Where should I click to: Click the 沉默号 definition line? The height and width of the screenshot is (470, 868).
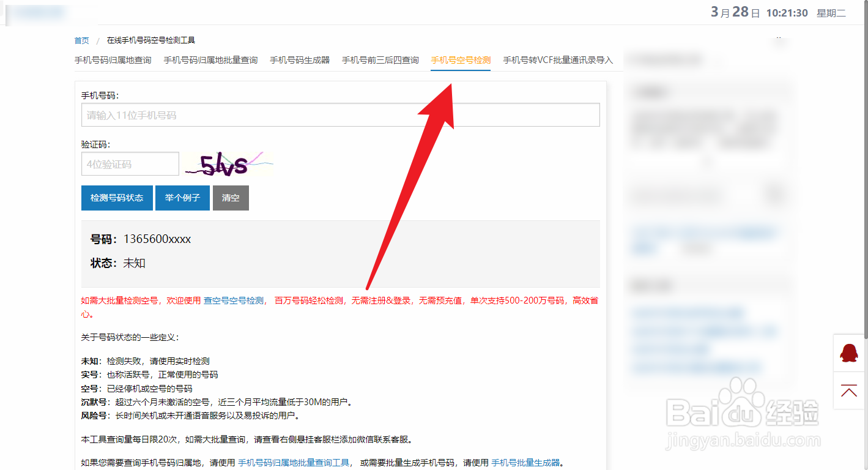coord(217,402)
